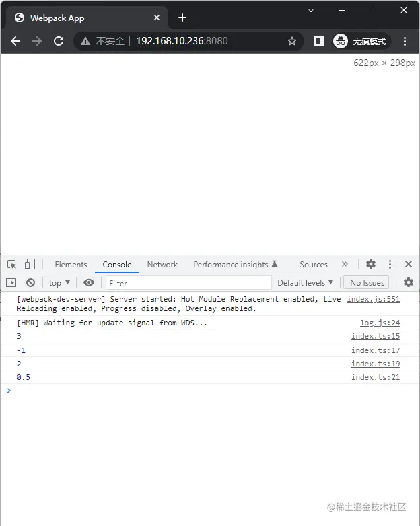420x526 pixels.
Task: Open the index.ts:19 source link
Action: [x=376, y=364]
